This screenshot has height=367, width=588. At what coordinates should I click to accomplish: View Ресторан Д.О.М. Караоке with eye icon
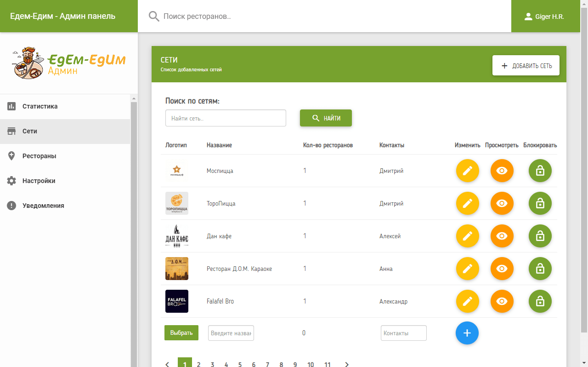click(x=502, y=269)
